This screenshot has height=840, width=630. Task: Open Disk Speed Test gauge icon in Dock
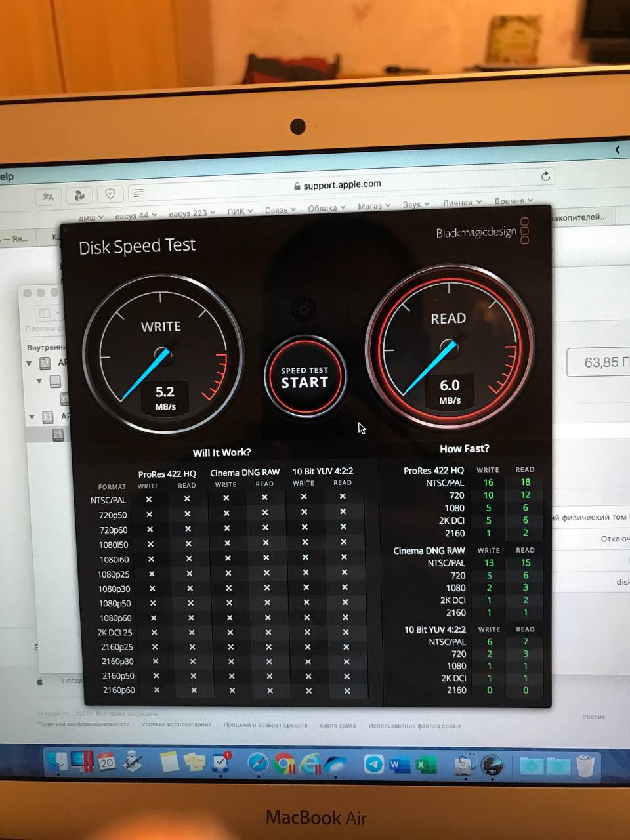(x=492, y=765)
